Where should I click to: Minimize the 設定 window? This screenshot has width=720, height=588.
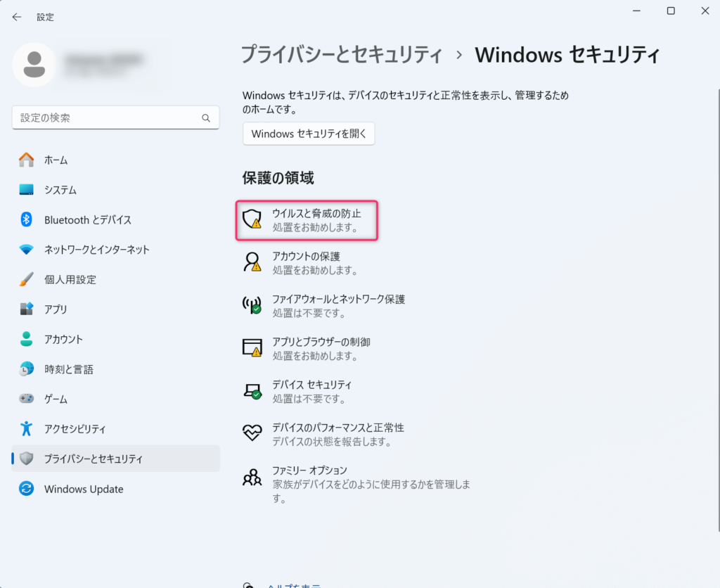point(636,11)
